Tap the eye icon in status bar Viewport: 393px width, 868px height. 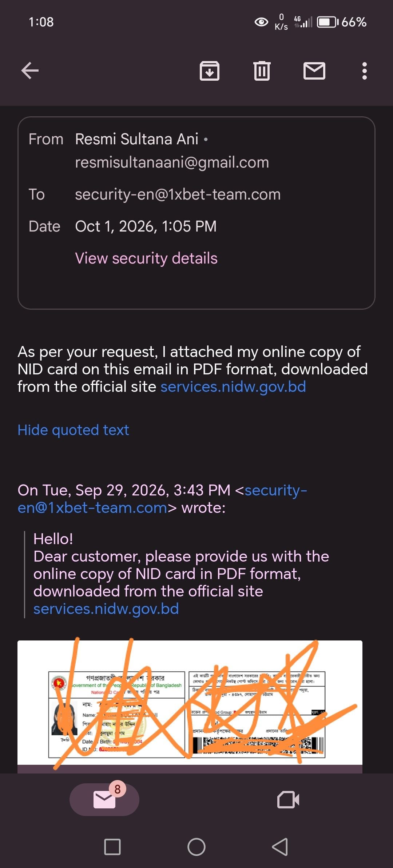(261, 22)
